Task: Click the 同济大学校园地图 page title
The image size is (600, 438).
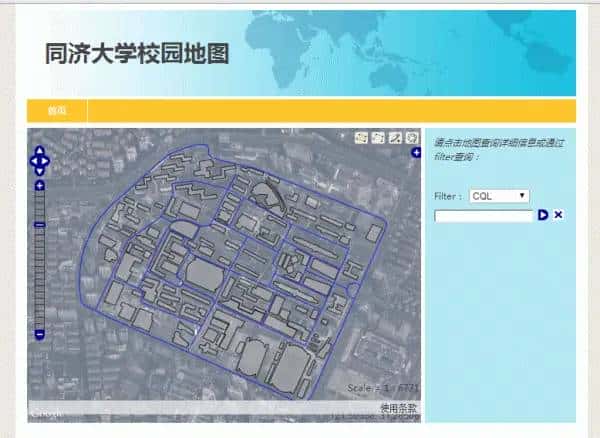Action: (137, 53)
